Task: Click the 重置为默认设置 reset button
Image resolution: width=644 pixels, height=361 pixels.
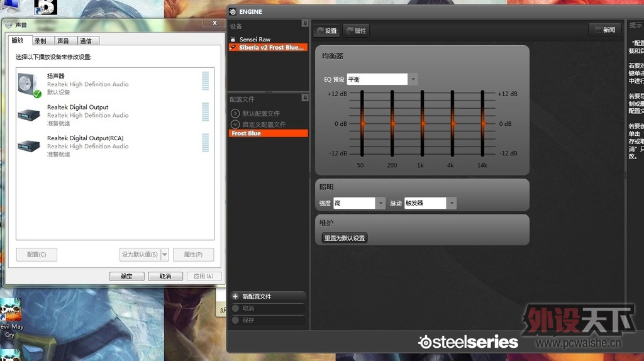Action: pos(344,238)
